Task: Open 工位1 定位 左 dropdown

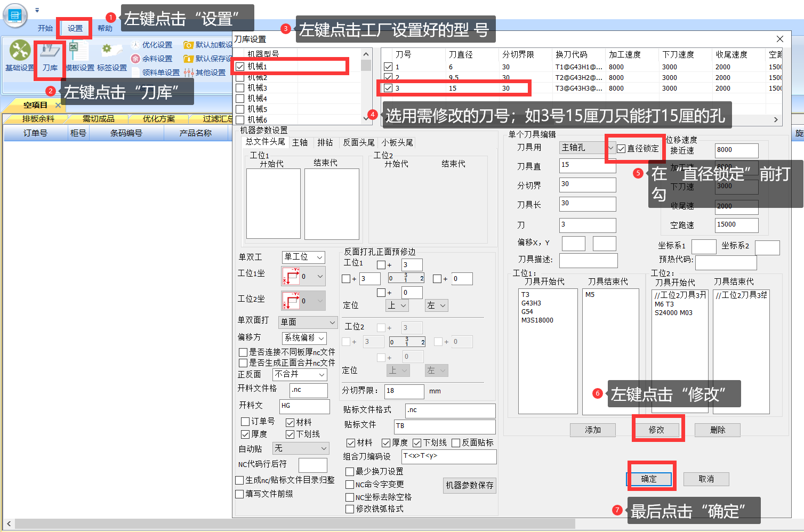Action: [436, 305]
